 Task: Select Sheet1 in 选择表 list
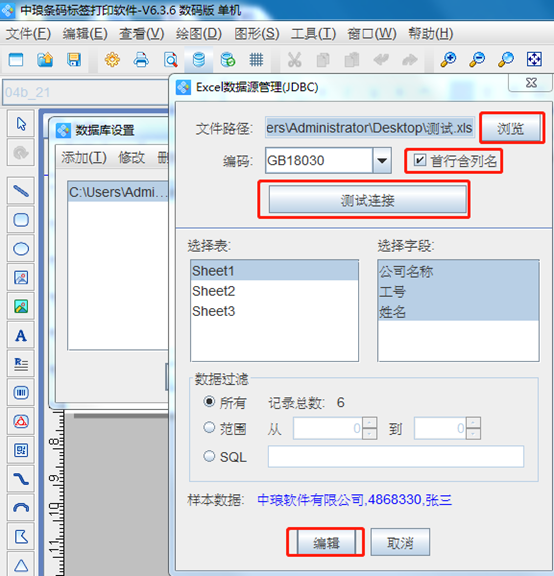274,271
